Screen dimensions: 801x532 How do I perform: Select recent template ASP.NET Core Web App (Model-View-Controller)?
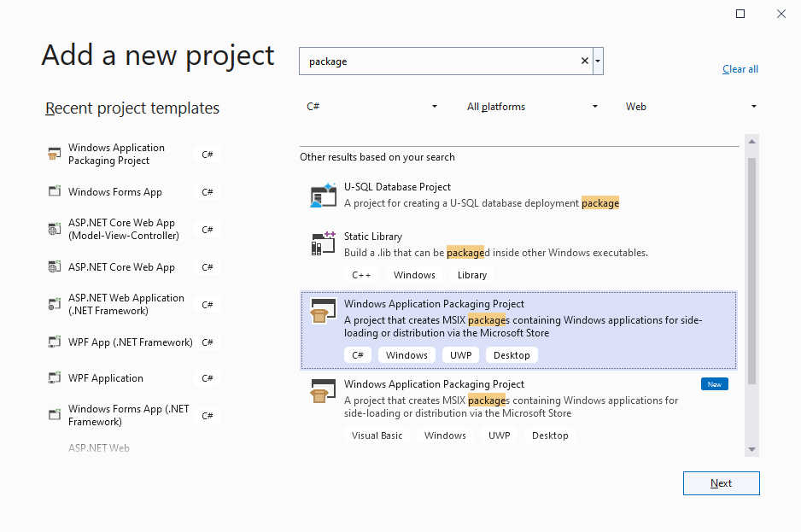click(133, 229)
